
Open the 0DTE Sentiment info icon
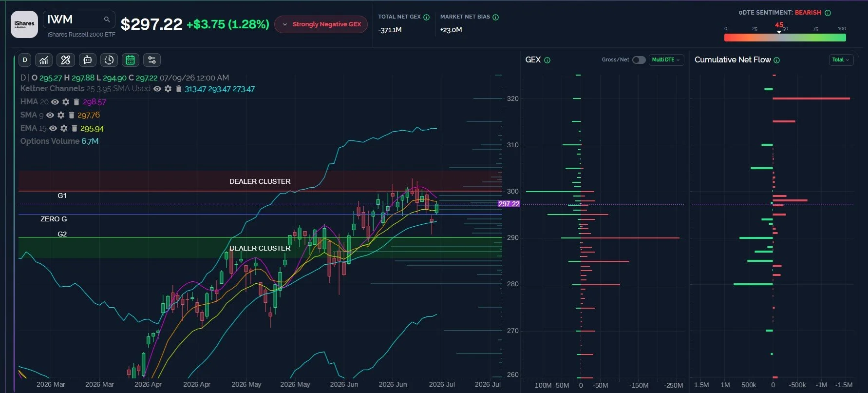[828, 13]
